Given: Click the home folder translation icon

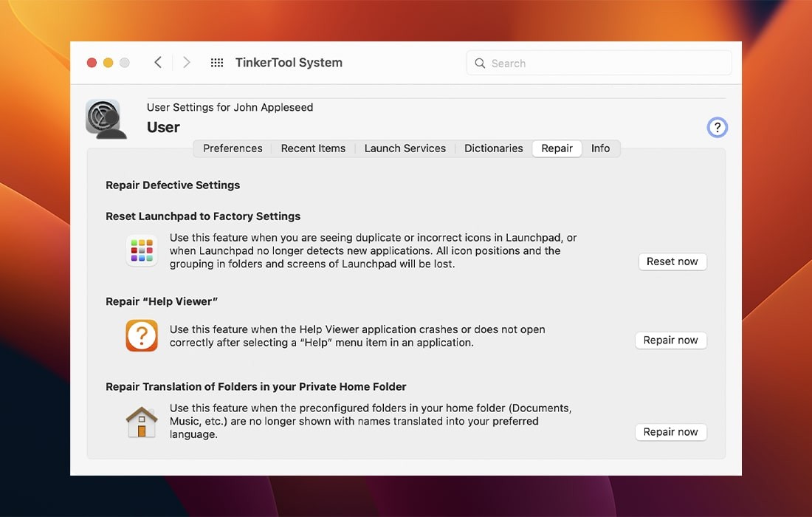Looking at the screenshot, I should tap(141, 421).
